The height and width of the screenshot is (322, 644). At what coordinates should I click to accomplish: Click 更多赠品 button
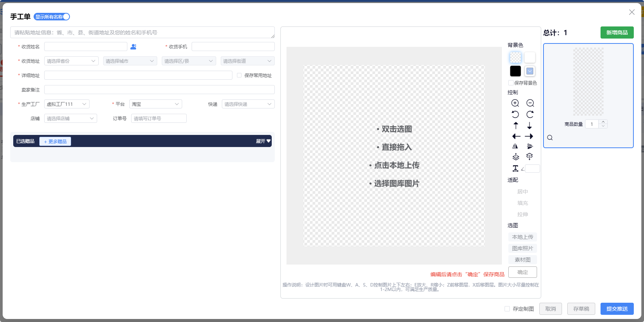pyautogui.click(x=55, y=141)
